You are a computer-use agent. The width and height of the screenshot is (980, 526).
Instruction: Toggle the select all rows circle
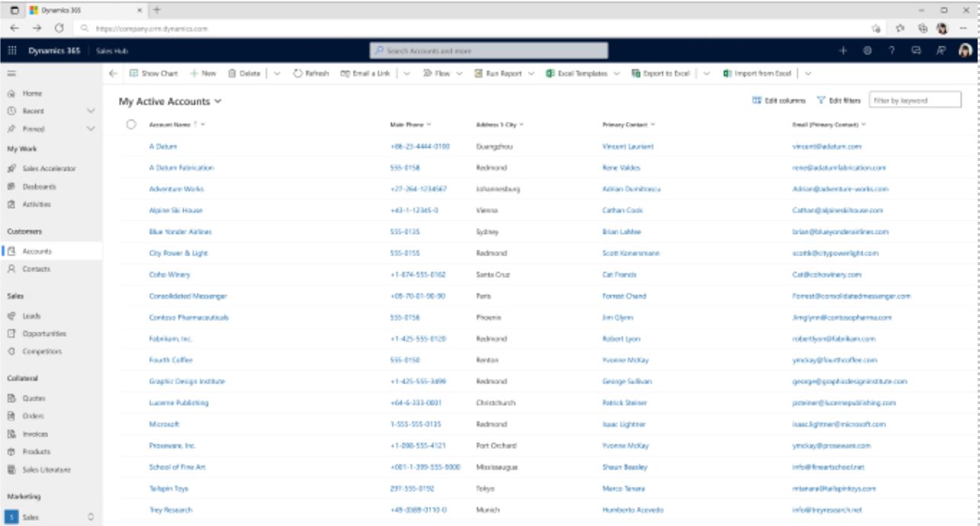tap(131, 123)
